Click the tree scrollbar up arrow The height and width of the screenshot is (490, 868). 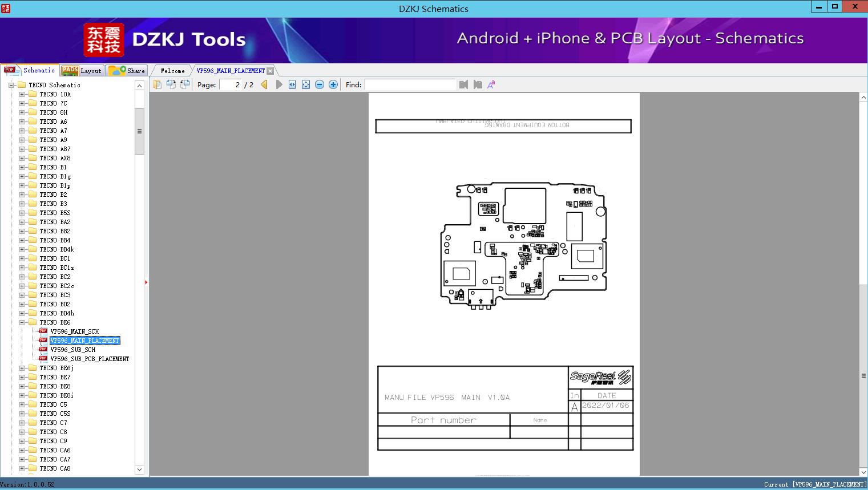click(x=139, y=86)
